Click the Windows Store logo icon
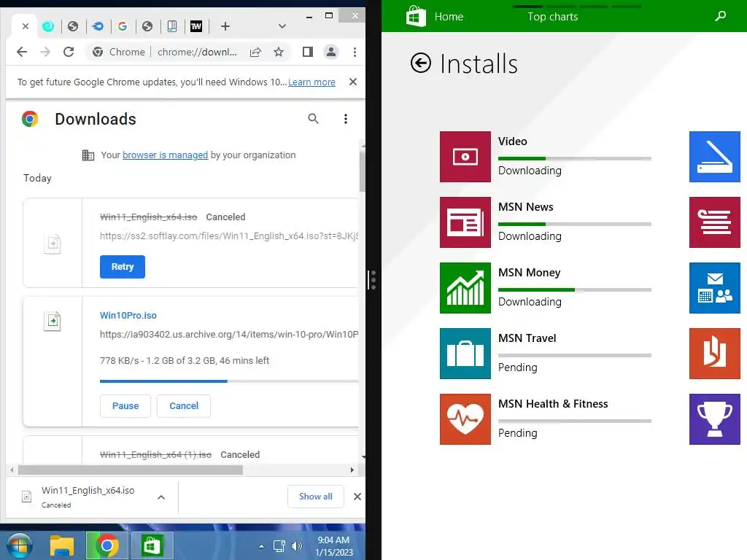Screen dimensions: 747x560 tap(416, 17)
